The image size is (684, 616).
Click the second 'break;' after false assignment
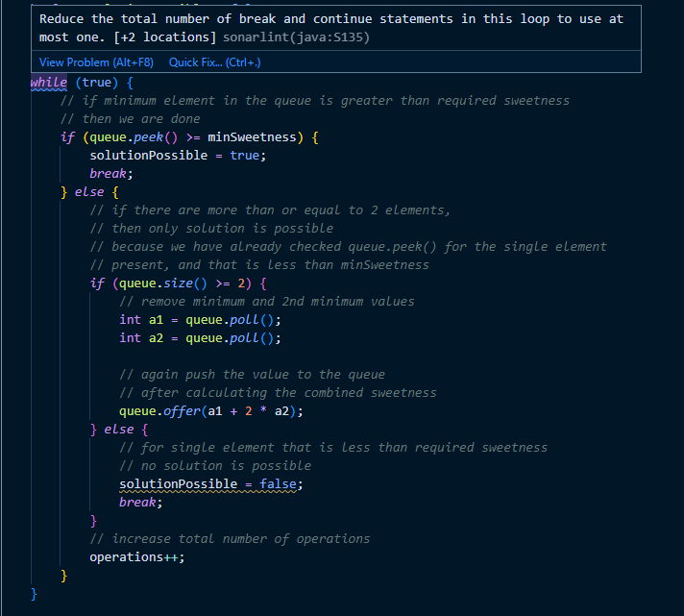click(x=140, y=503)
